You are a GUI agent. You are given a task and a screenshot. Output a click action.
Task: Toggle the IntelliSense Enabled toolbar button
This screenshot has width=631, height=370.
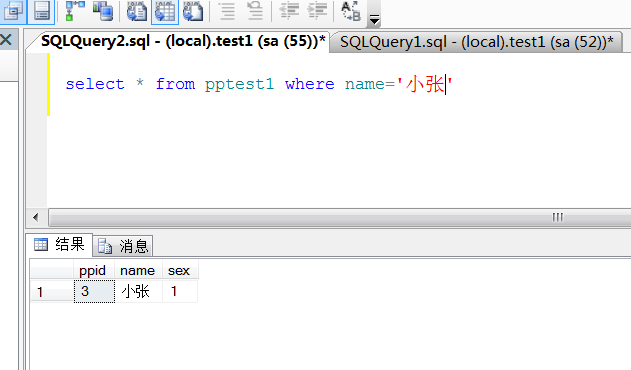click(x=42, y=11)
